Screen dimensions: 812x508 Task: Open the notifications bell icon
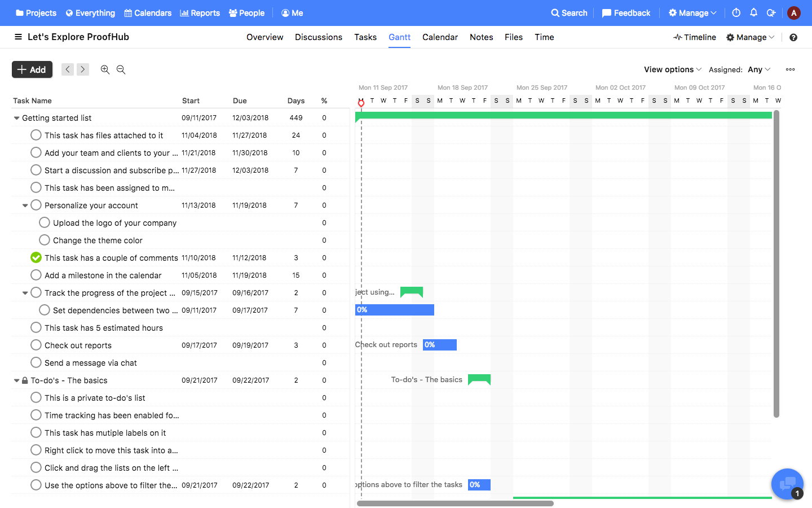tap(753, 13)
